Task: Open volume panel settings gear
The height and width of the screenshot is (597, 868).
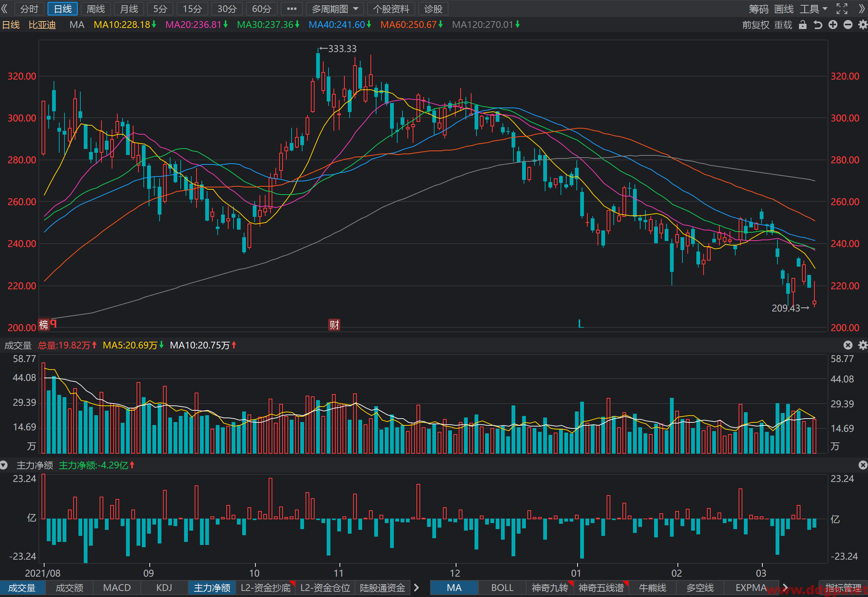Action: (863, 345)
